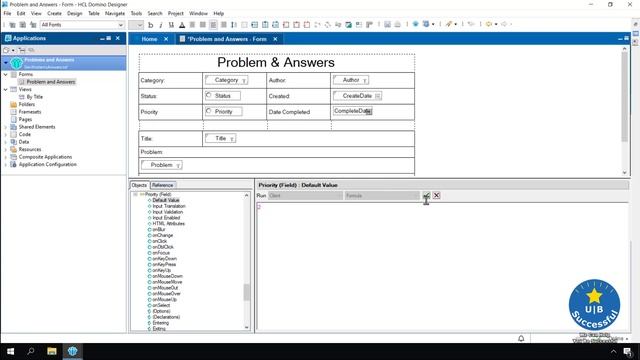Expand the Data tree node
Image resolution: width=640 pixels, height=360 pixels.
click(x=6, y=142)
